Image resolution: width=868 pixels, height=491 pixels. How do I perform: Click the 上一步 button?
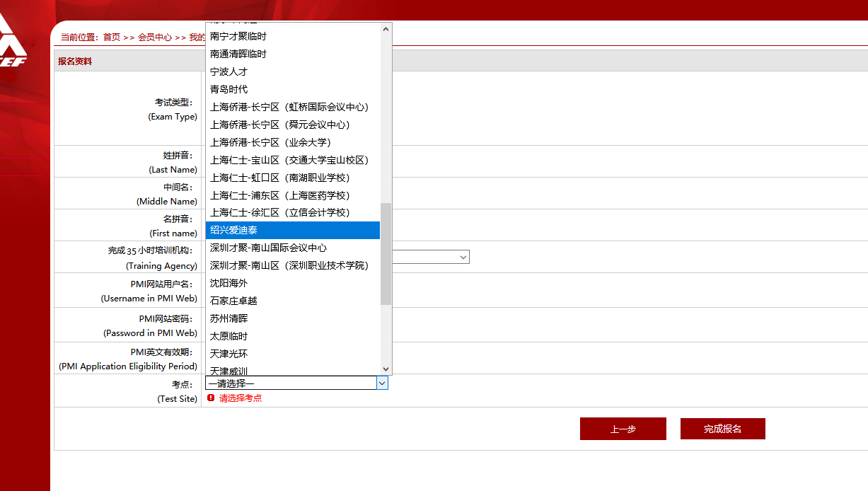tap(623, 429)
